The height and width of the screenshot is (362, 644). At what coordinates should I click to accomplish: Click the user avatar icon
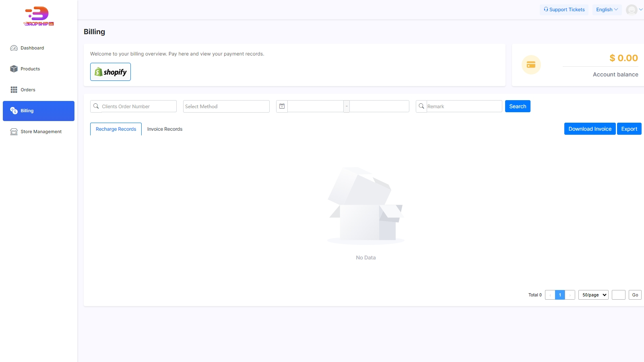632,10
